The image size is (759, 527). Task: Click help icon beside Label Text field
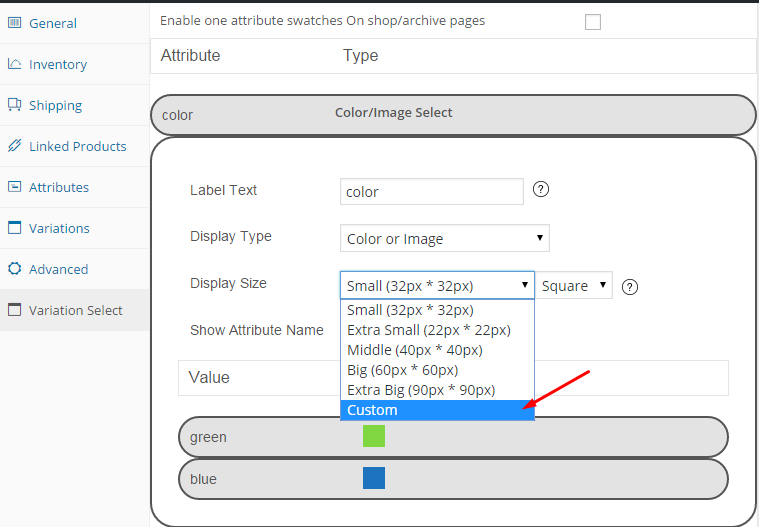541,189
